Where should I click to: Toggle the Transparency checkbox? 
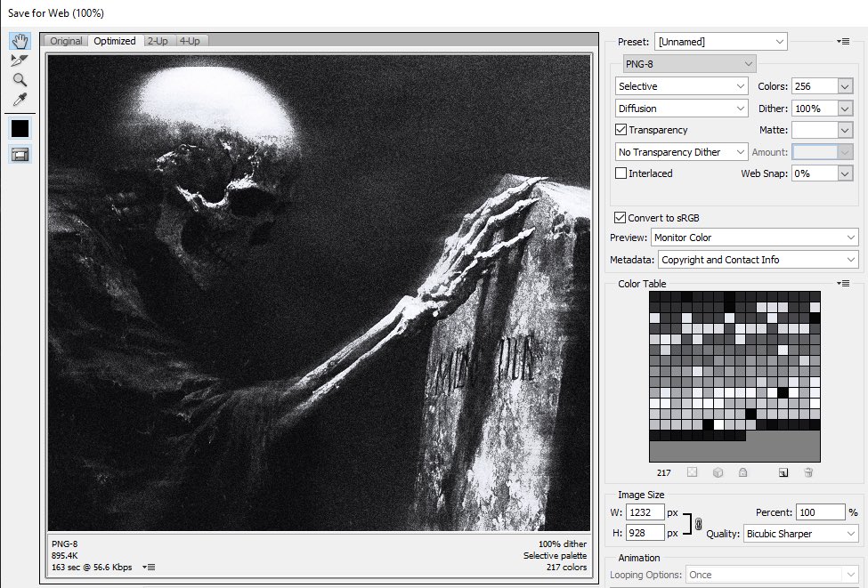[621, 130]
